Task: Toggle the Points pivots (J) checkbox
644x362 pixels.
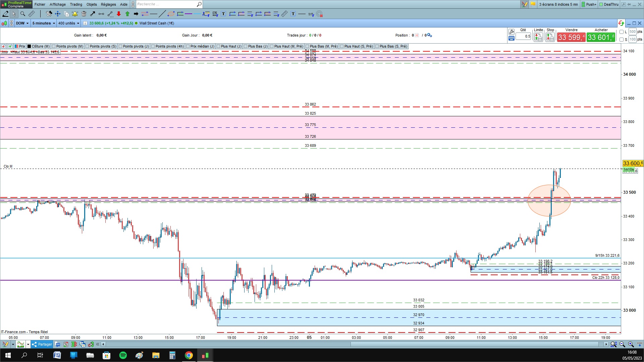Action: click(x=120, y=46)
